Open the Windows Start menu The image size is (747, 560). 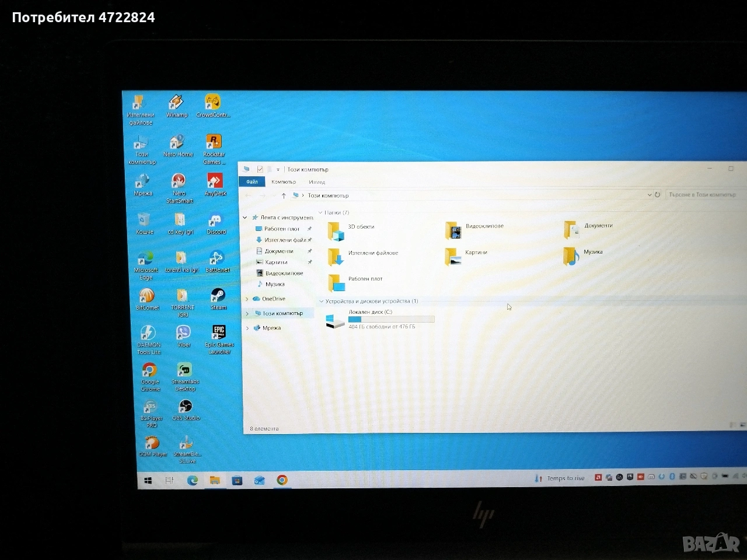point(148,481)
